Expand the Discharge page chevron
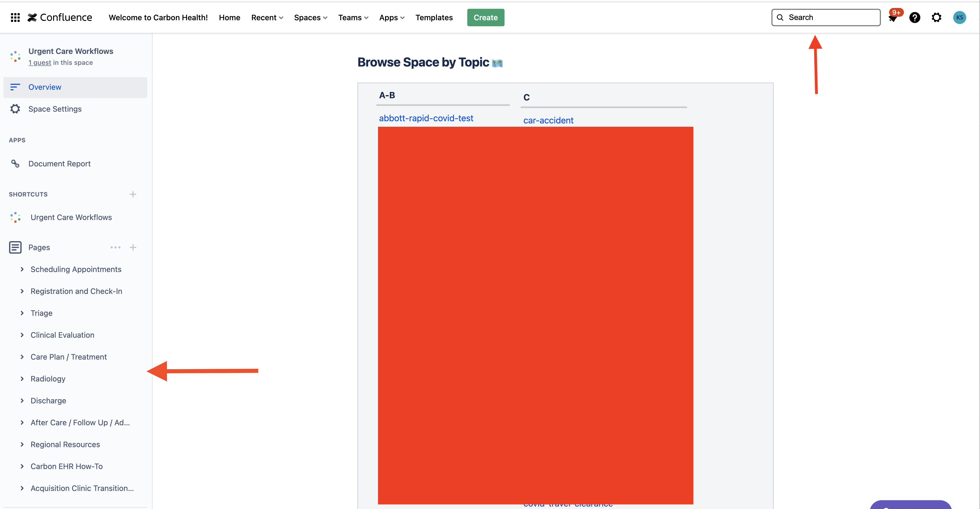980x509 pixels. [x=22, y=401]
